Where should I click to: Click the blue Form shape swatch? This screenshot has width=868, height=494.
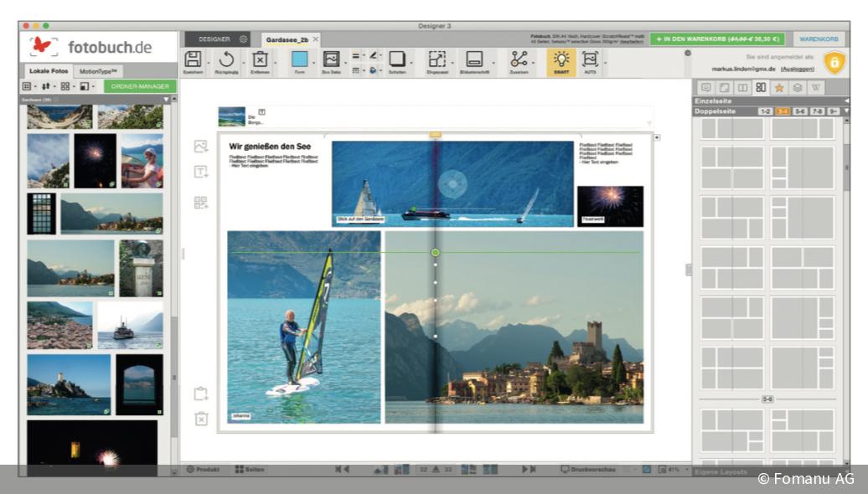click(x=299, y=59)
